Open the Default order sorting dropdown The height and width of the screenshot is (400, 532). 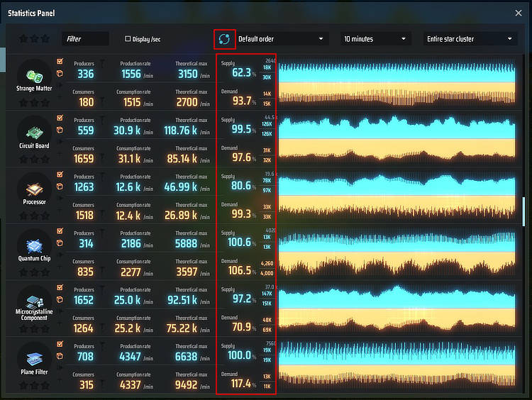282,39
